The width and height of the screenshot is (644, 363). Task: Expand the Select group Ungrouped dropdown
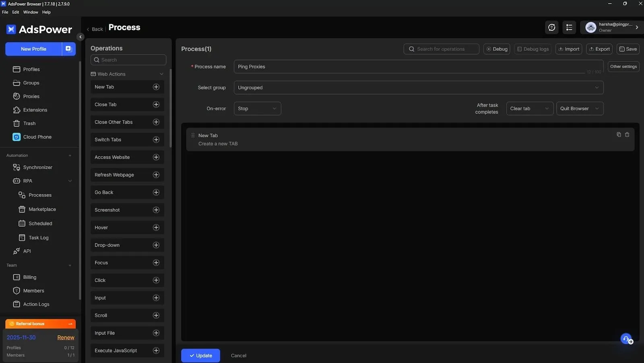[418, 88]
